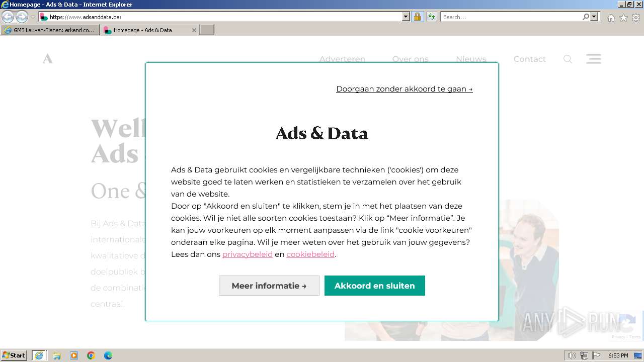
Task: Launch Google Chrome from taskbar
Action: click(x=91, y=355)
